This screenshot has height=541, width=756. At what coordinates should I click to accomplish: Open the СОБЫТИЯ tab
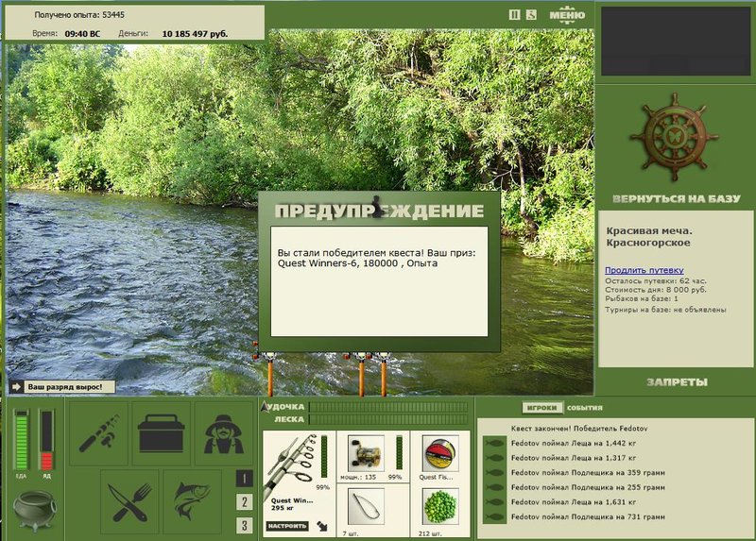coord(585,408)
